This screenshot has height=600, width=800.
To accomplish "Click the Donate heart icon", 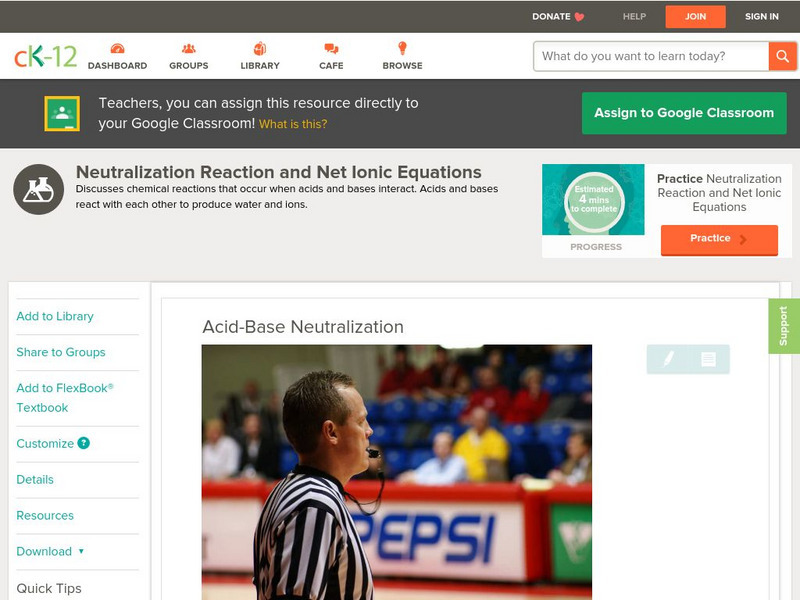I will coord(579,17).
